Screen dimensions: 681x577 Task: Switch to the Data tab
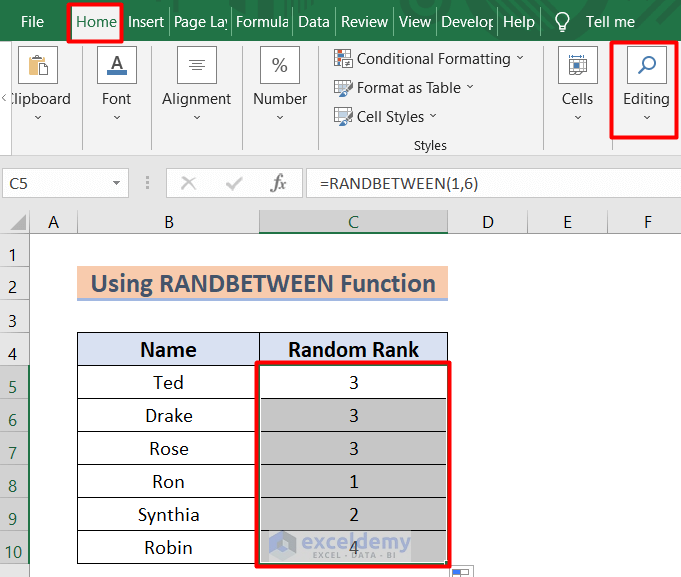click(314, 22)
